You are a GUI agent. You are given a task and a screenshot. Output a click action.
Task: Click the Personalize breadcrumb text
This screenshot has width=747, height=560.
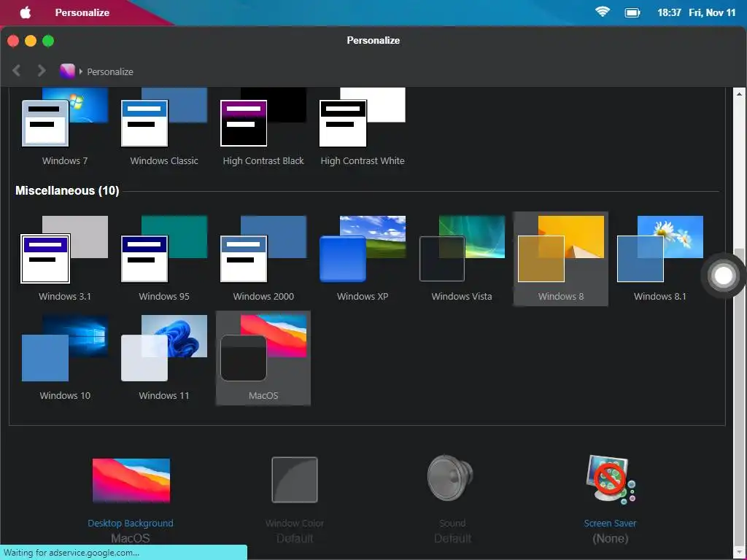point(110,71)
